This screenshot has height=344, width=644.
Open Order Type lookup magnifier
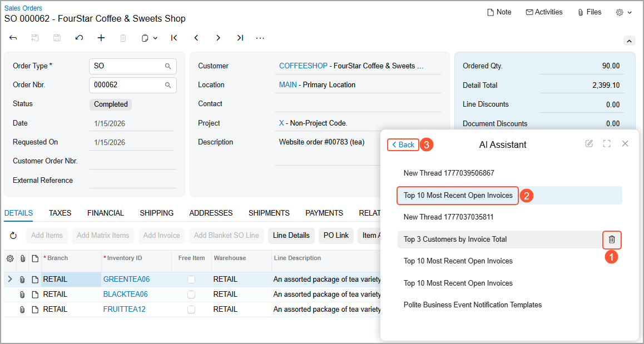[168, 66]
